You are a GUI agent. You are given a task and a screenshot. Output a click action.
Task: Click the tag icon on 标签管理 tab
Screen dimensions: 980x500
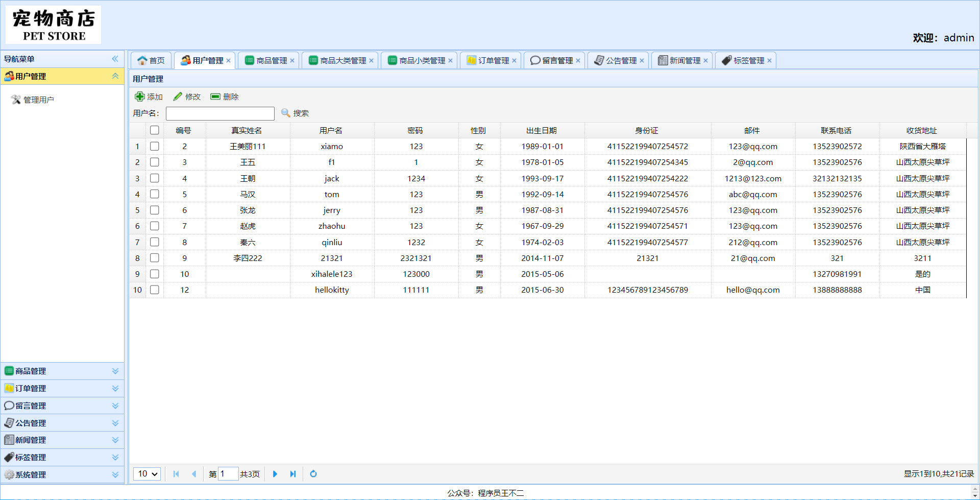(x=727, y=60)
